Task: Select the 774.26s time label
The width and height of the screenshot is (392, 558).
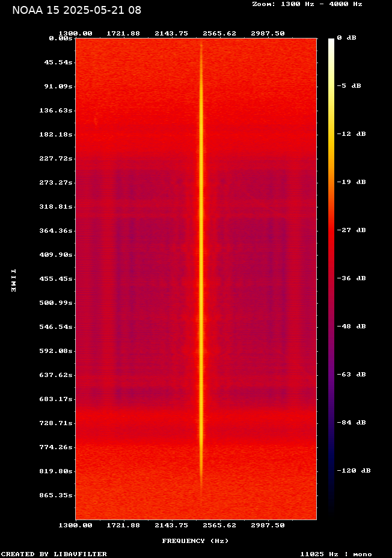Action: click(x=56, y=447)
